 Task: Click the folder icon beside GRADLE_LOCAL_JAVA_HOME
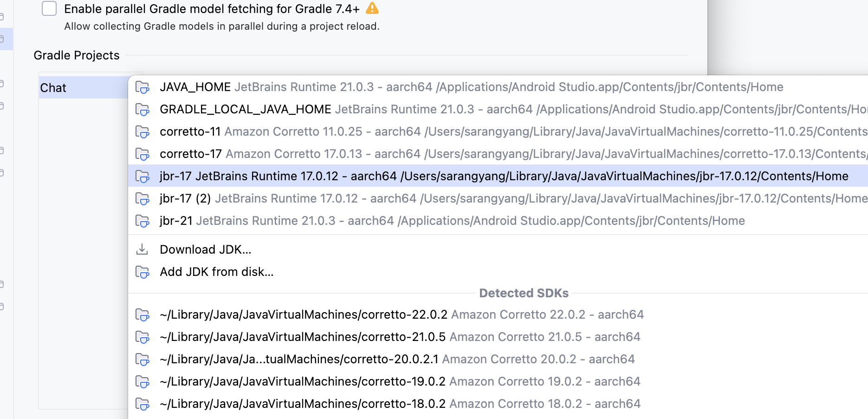142,110
